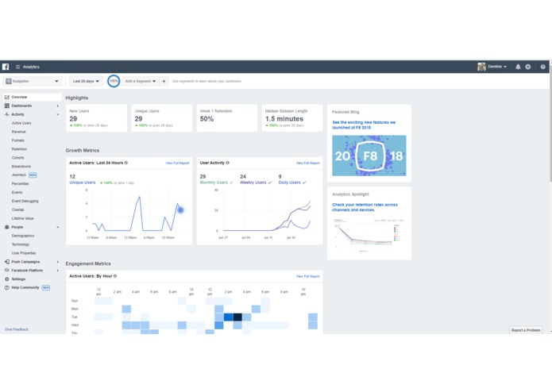
Task: Toggle the Monthly Users series checkmark
Action: (231, 183)
